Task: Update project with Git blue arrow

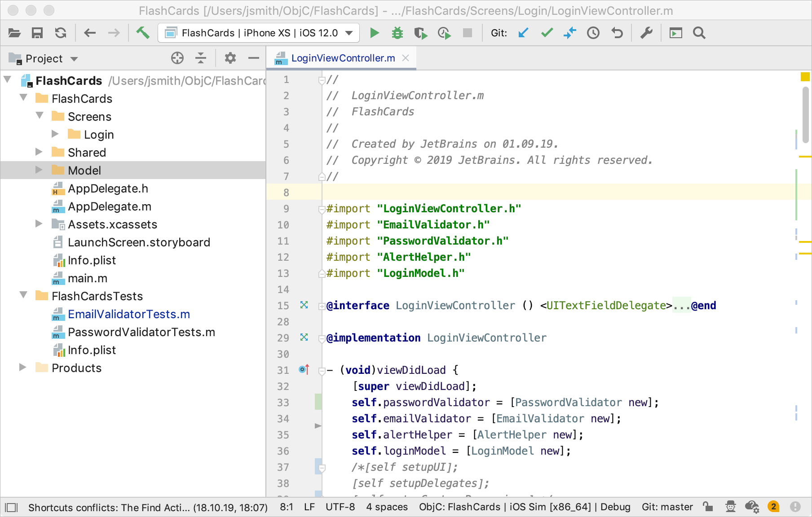Action: pyautogui.click(x=523, y=33)
